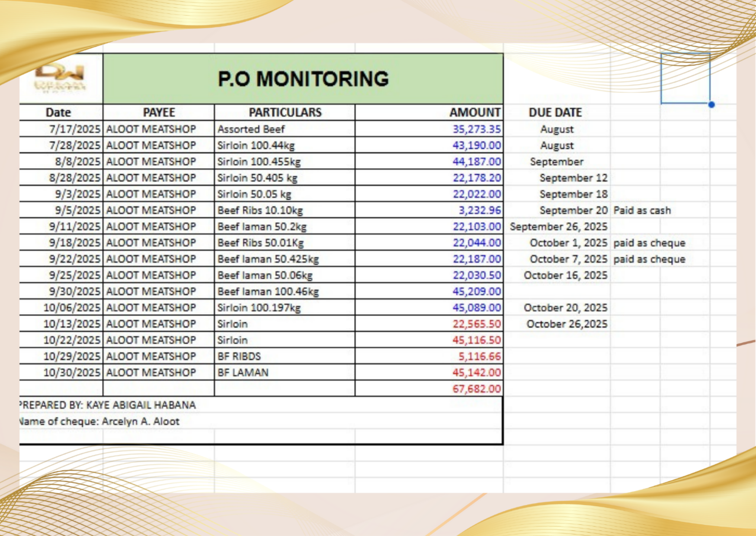Select the AMOUNT column header
Viewport: 756px width, 536px height.
(x=474, y=112)
